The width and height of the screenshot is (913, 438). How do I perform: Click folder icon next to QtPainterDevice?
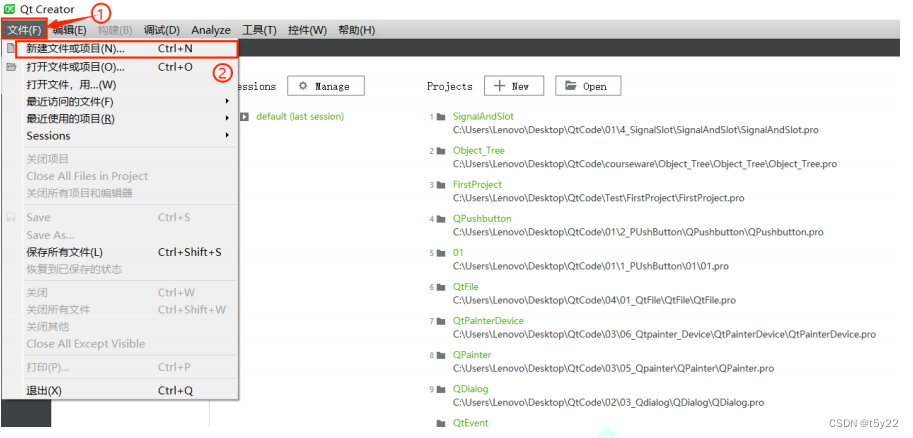pos(441,321)
